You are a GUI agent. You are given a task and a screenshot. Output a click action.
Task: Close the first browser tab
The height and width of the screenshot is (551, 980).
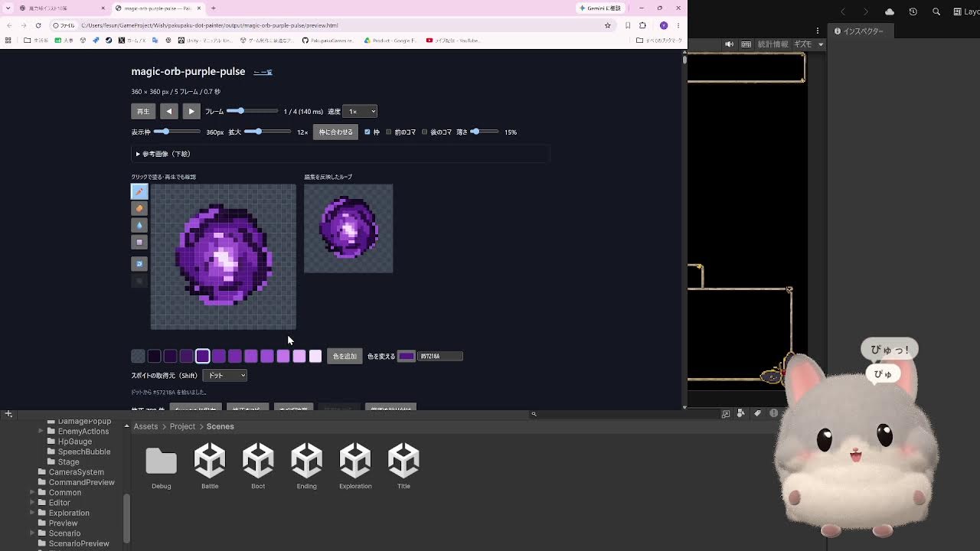(x=103, y=8)
